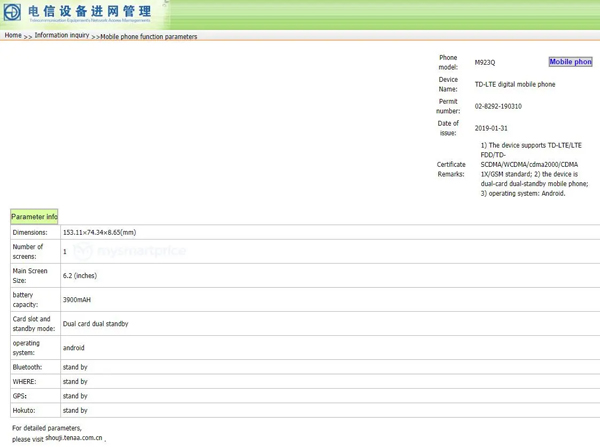Click date of issue 2019-01-31
600x447 pixels.
(491, 128)
